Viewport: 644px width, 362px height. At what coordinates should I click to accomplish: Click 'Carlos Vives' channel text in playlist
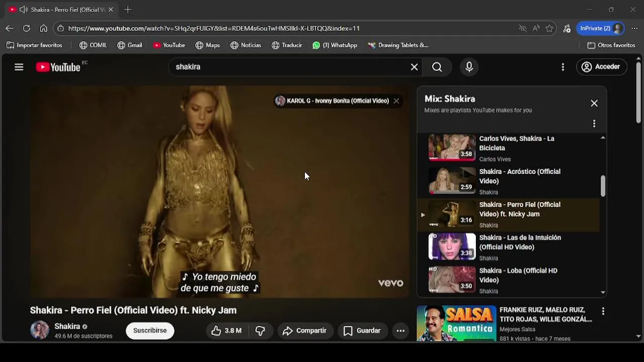(x=495, y=159)
